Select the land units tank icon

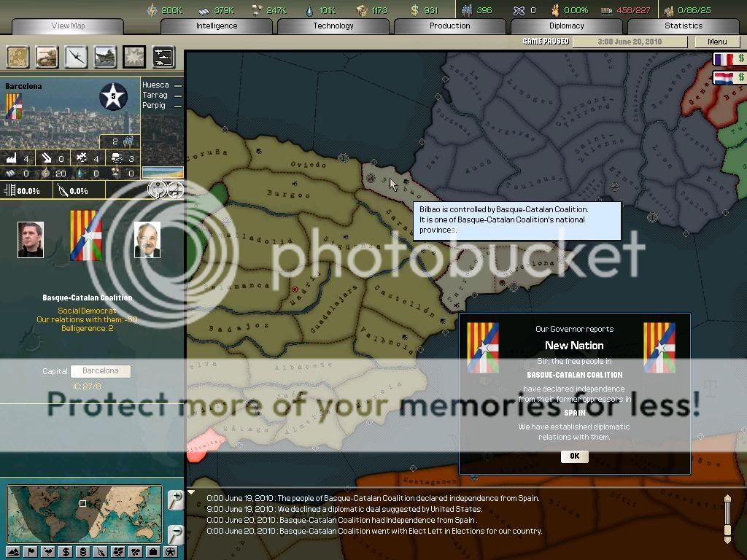[x=47, y=57]
